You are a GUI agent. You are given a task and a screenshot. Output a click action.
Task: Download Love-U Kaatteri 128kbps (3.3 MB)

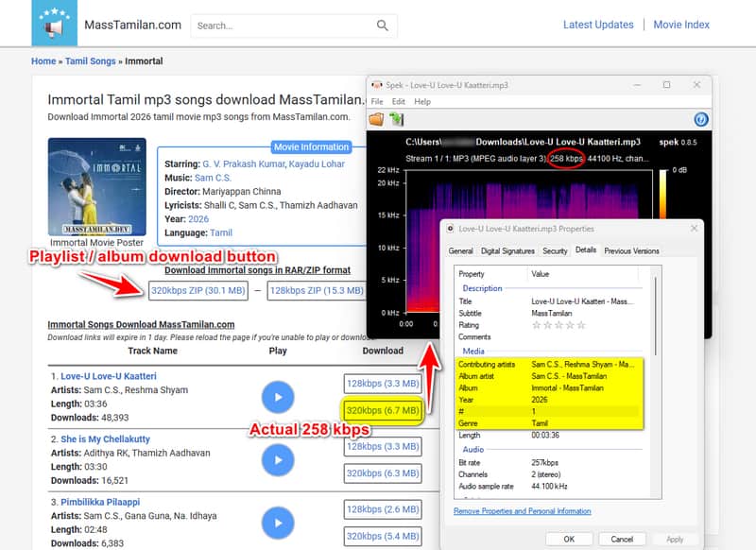click(383, 384)
